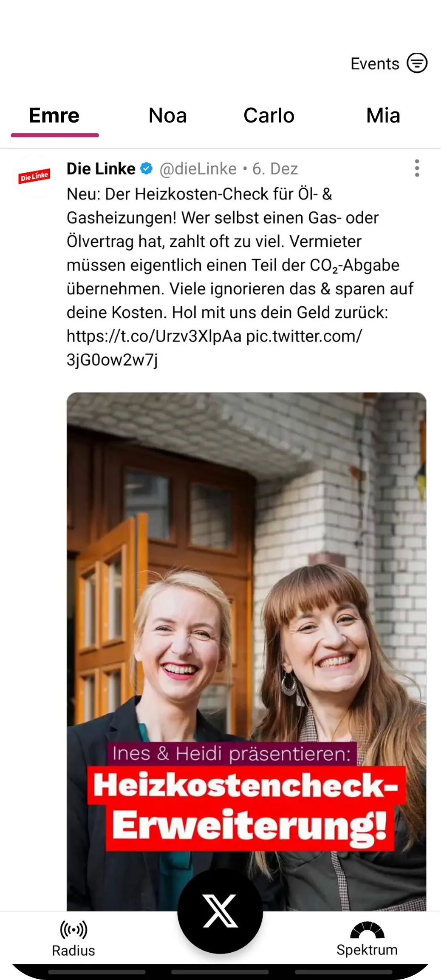Tap the Radius label in bottom bar
This screenshot has height=980, width=447.
(x=74, y=951)
